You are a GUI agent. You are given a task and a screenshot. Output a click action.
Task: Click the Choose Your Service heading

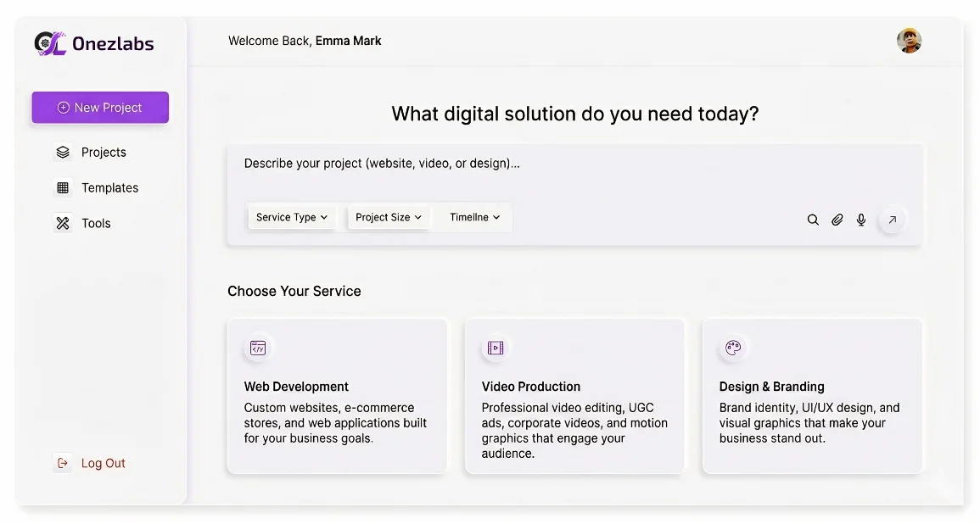pyautogui.click(x=294, y=291)
